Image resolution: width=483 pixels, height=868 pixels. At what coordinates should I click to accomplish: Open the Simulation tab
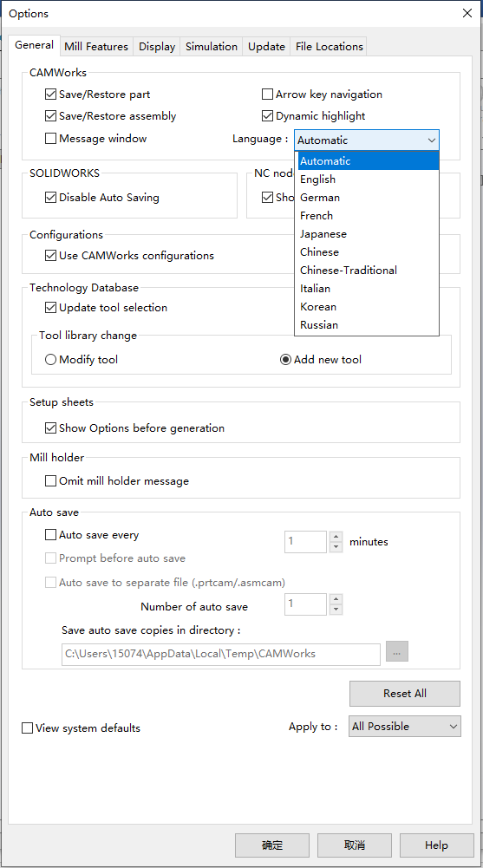[212, 47]
